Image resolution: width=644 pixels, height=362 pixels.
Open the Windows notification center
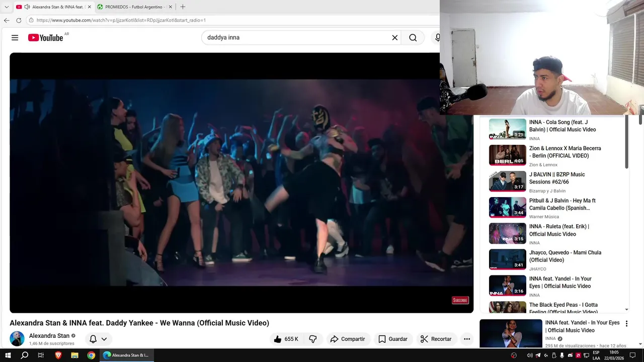point(632,355)
